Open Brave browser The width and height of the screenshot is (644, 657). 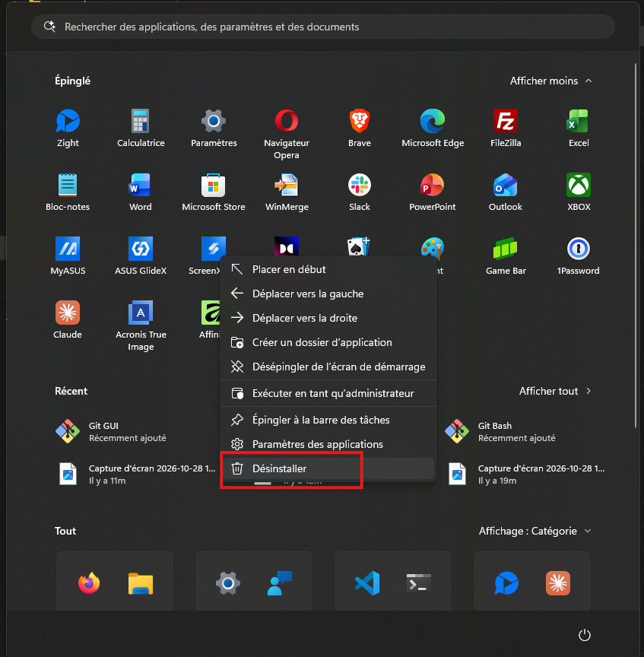[x=360, y=128]
